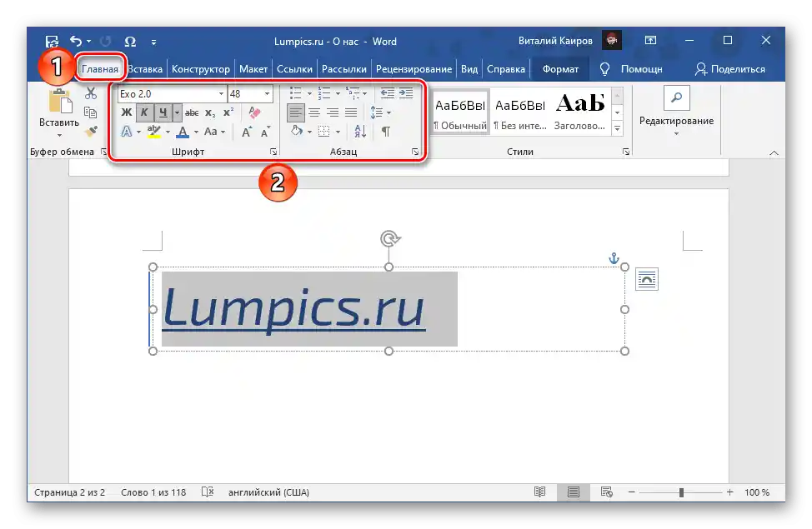Justify the text

351,112
